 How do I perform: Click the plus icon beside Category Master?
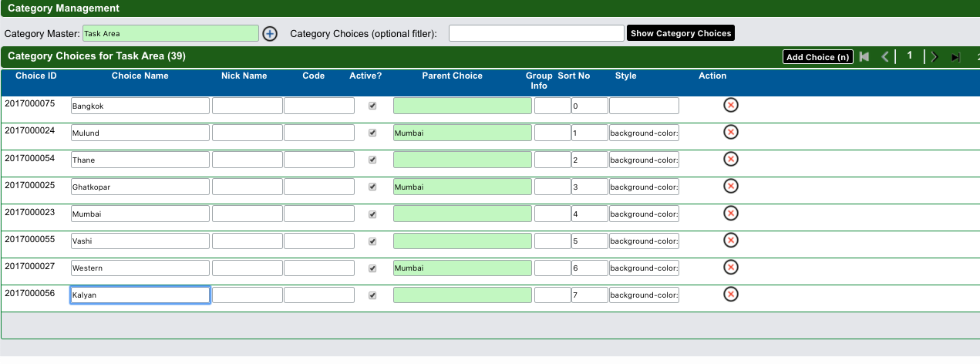pyautogui.click(x=269, y=33)
